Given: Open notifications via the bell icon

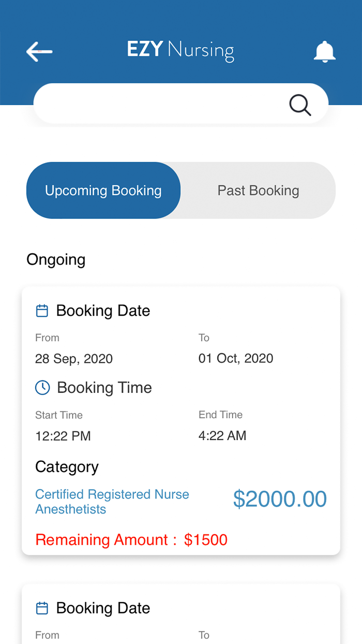Looking at the screenshot, I should pyautogui.click(x=325, y=52).
